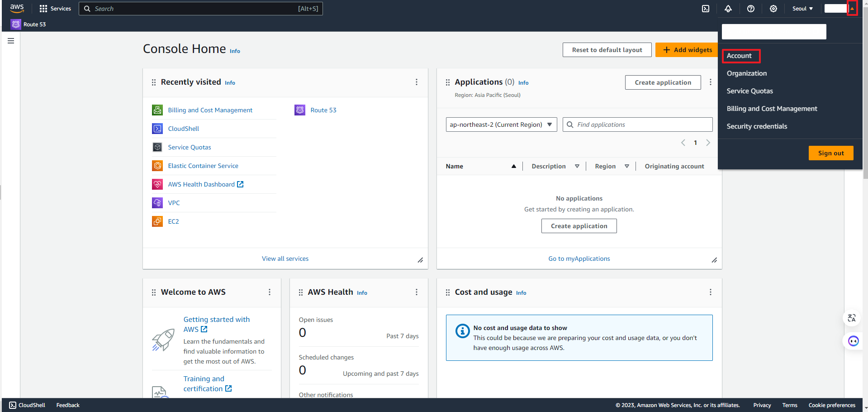Click Feedback in the footer

point(68,405)
